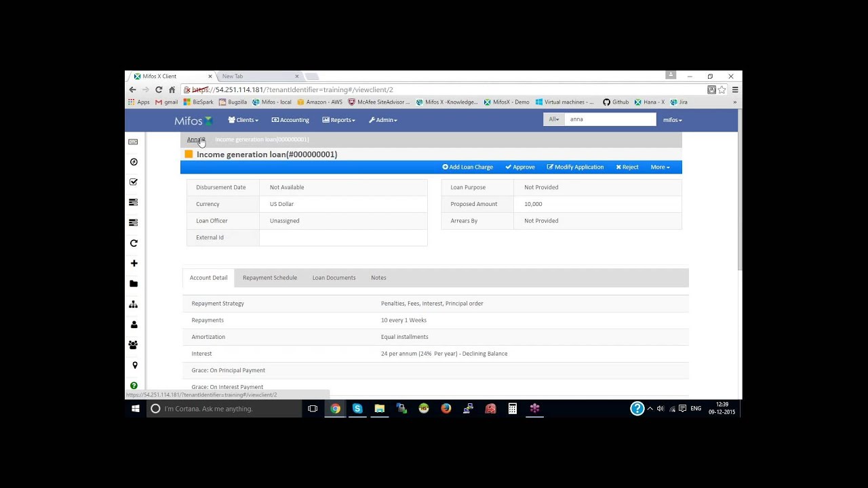Open Chrome from the taskbar
The width and height of the screenshot is (868, 488).
[x=335, y=409]
